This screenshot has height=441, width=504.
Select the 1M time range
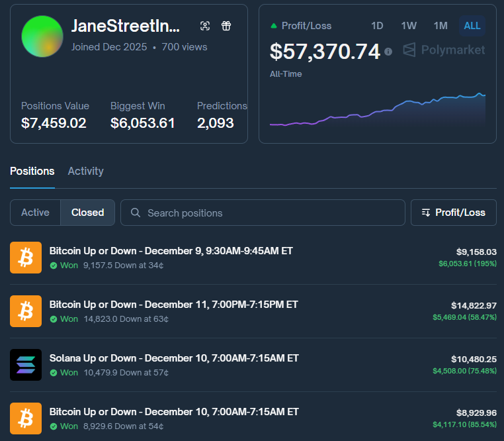pos(441,26)
